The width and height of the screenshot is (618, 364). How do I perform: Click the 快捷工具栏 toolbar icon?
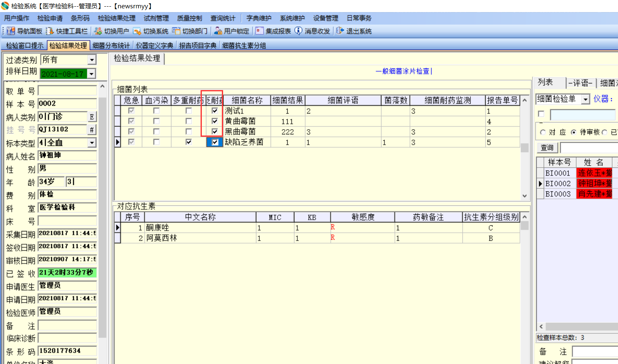(x=50, y=31)
